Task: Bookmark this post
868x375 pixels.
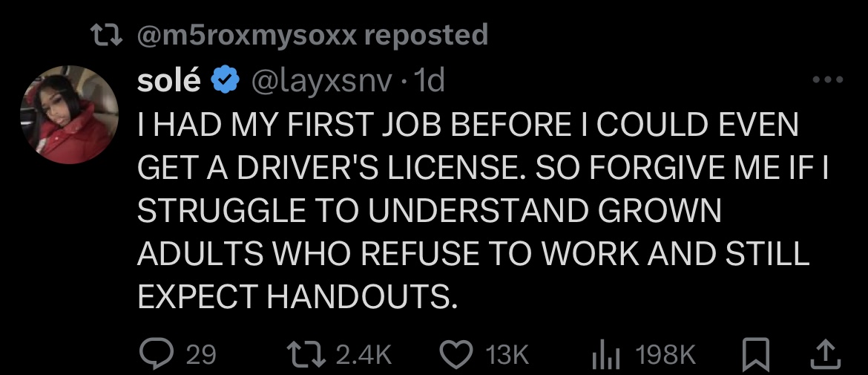Action: (x=756, y=354)
